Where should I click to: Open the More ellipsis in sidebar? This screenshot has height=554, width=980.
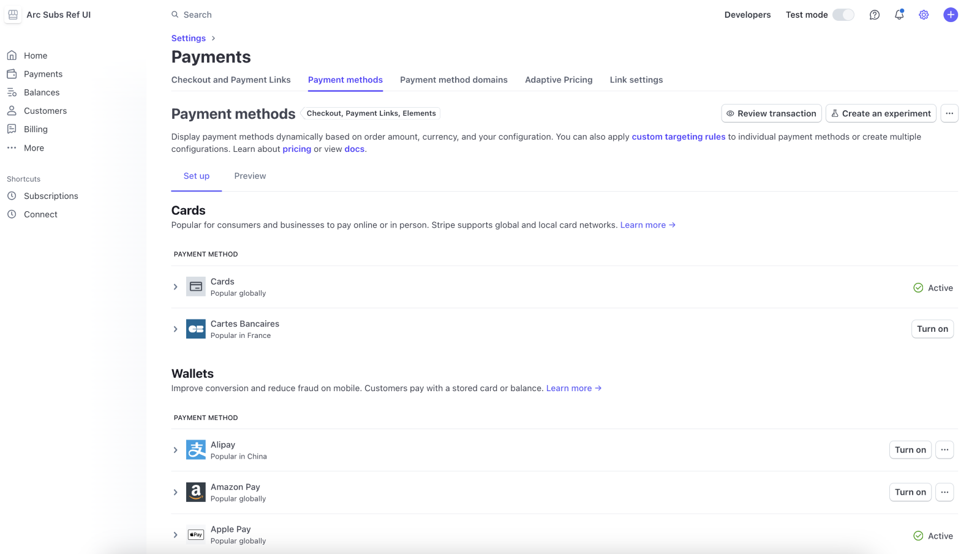pyautogui.click(x=12, y=148)
